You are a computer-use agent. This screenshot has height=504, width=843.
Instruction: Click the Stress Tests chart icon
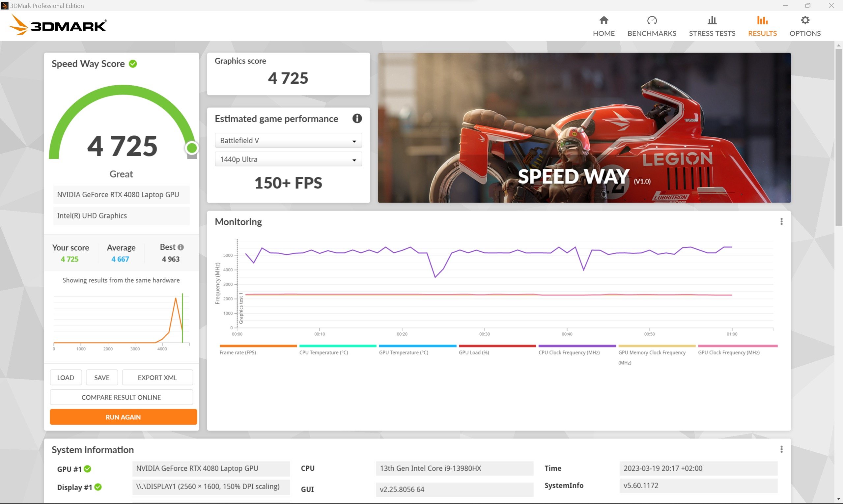tap(712, 20)
